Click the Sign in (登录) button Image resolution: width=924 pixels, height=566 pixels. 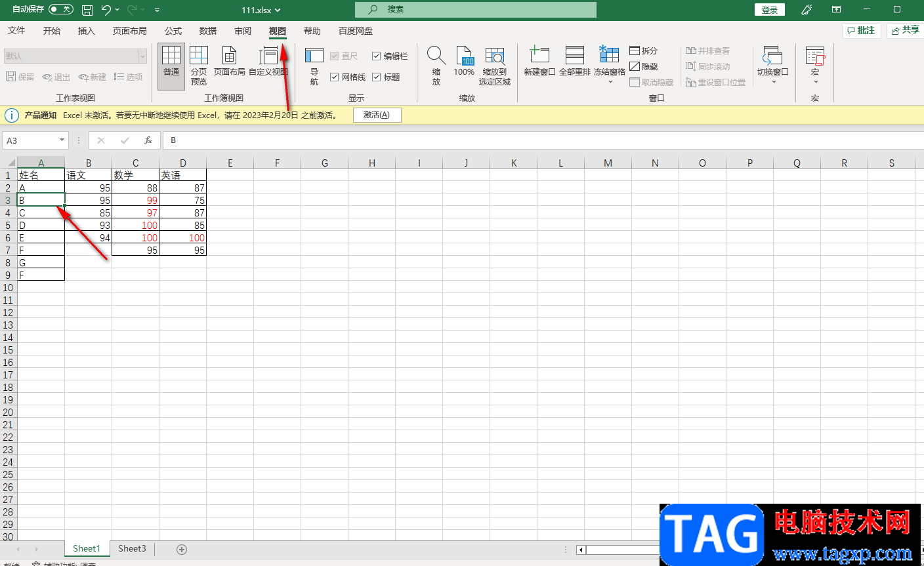[x=770, y=10]
